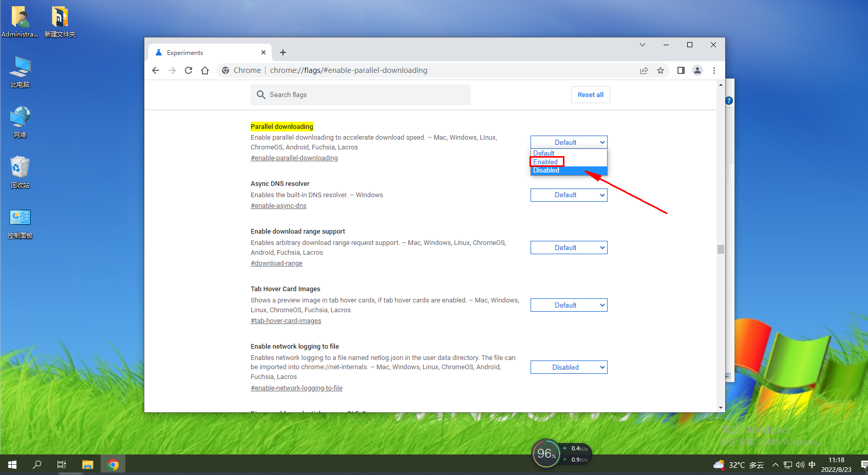Open Enable download range support dropdown
Screen dimensions: 868x475
[x=569, y=248]
